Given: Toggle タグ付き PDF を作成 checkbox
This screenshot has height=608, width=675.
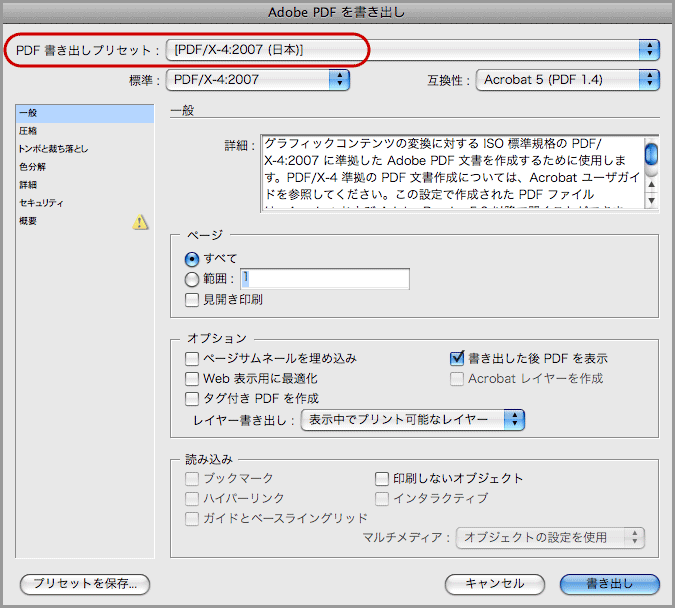Looking at the screenshot, I should click(x=192, y=399).
